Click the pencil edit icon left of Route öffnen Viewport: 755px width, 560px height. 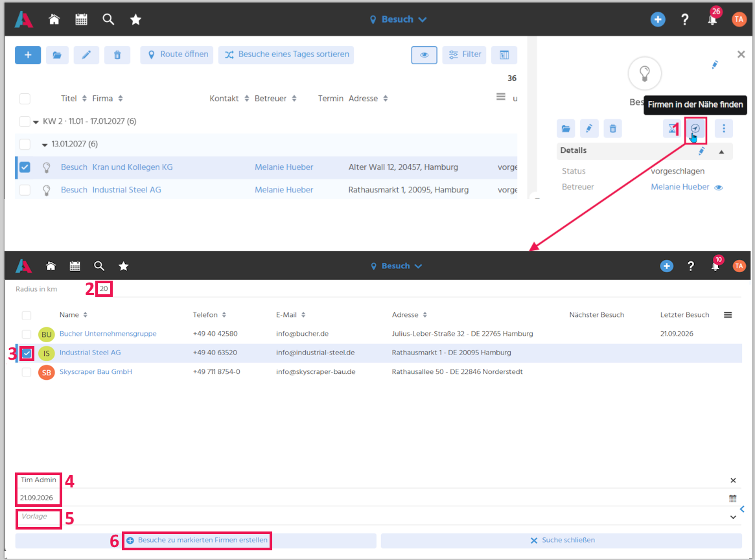[87, 55]
